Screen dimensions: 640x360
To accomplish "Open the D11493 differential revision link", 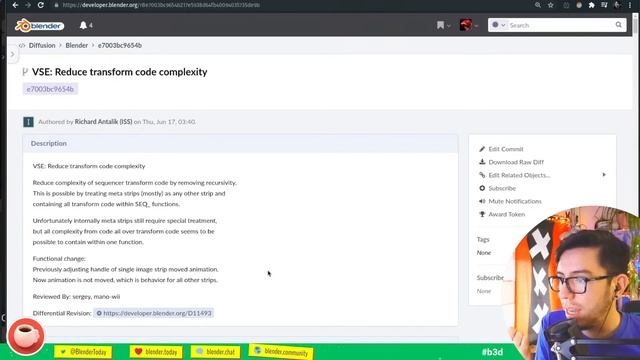I will pyautogui.click(x=154, y=313).
